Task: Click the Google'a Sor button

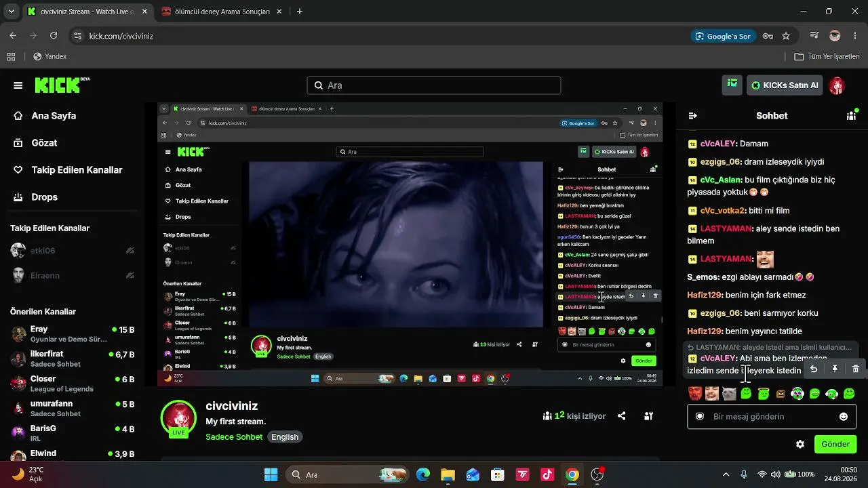Action: point(722,36)
